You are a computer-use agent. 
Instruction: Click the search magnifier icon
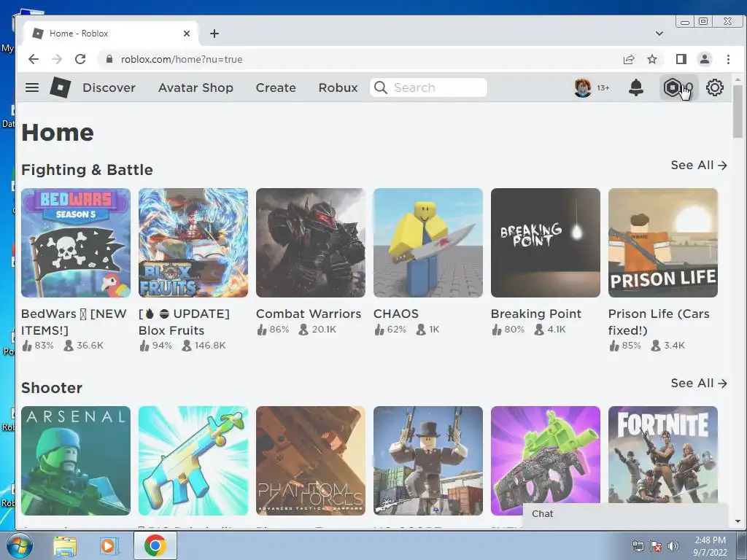(380, 87)
